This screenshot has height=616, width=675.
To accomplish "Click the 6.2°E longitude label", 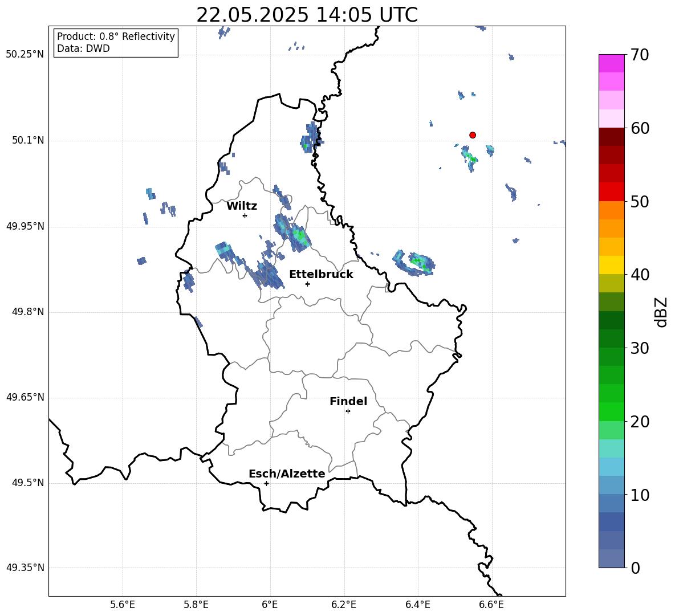I will [x=344, y=605].
